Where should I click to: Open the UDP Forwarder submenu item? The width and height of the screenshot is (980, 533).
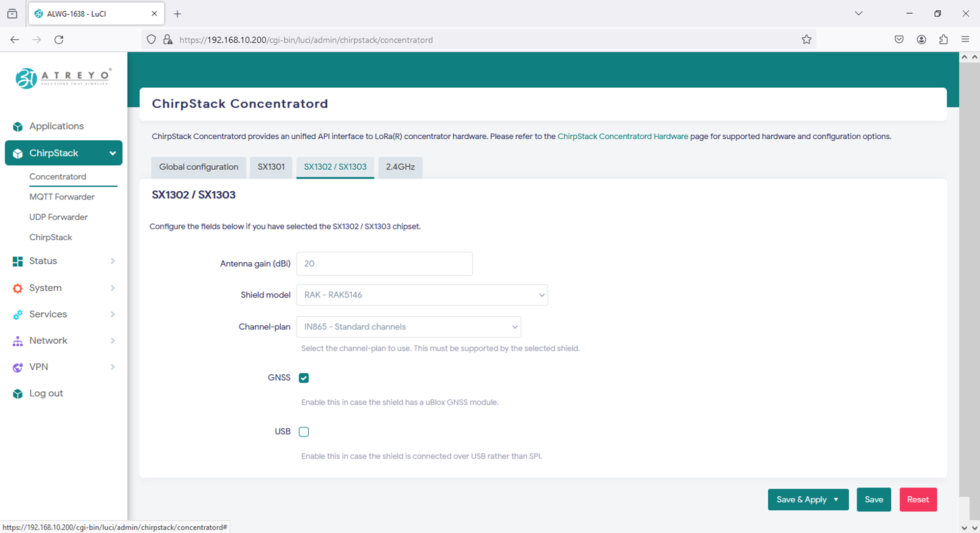[58, 217]
